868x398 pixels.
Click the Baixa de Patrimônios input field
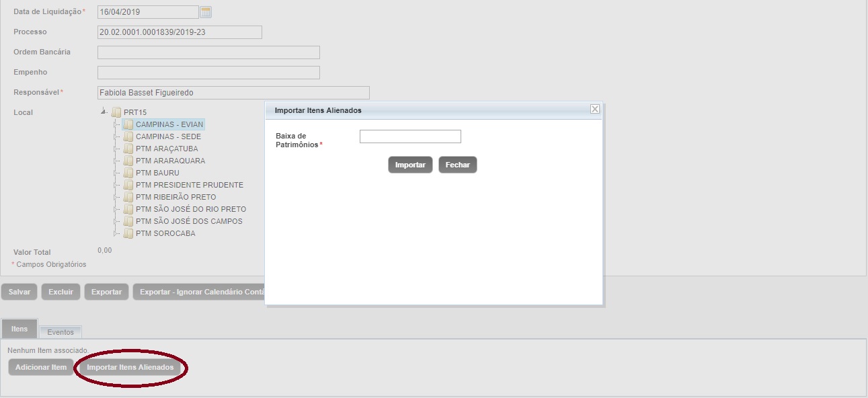[410, 136]
